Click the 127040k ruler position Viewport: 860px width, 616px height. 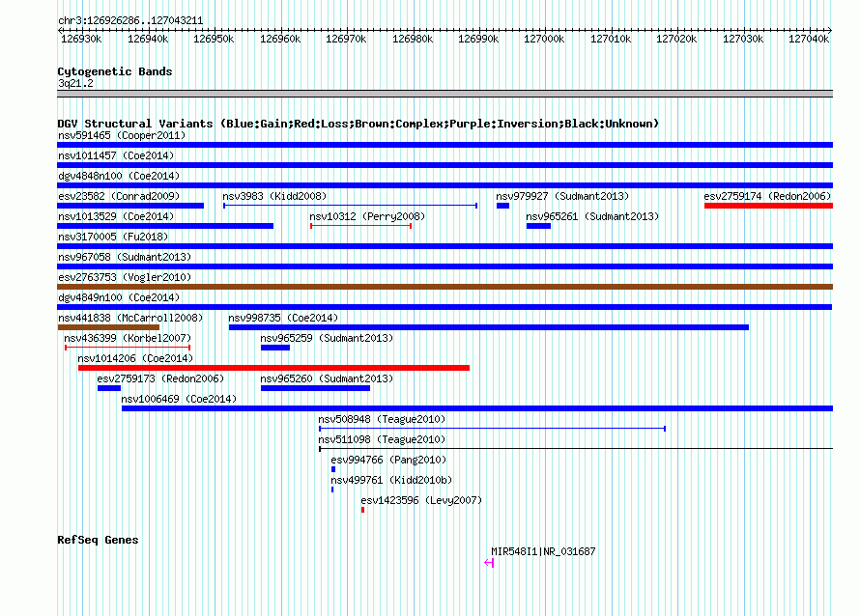[809, 39]
